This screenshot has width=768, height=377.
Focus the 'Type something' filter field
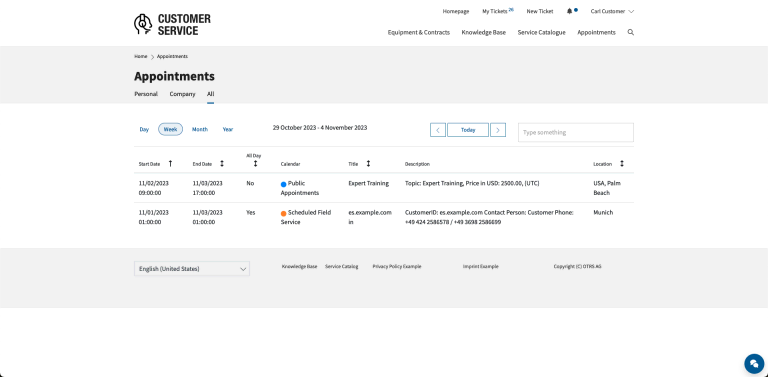576,132
